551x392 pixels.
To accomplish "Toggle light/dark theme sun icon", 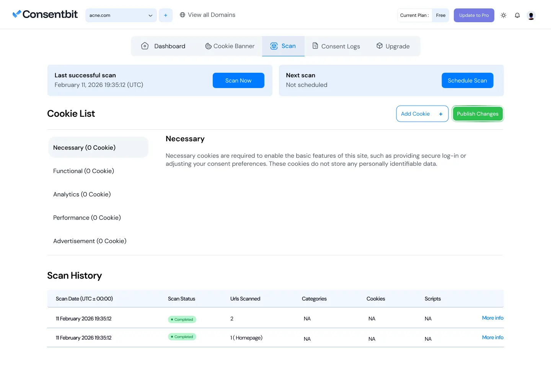I will tap(504, 15).
